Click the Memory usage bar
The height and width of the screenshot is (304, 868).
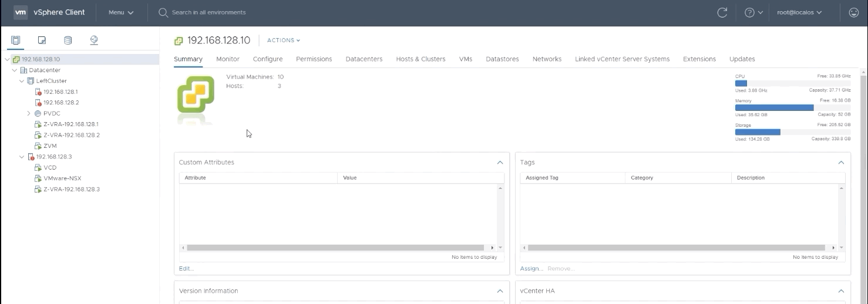[x=793, y=107]
